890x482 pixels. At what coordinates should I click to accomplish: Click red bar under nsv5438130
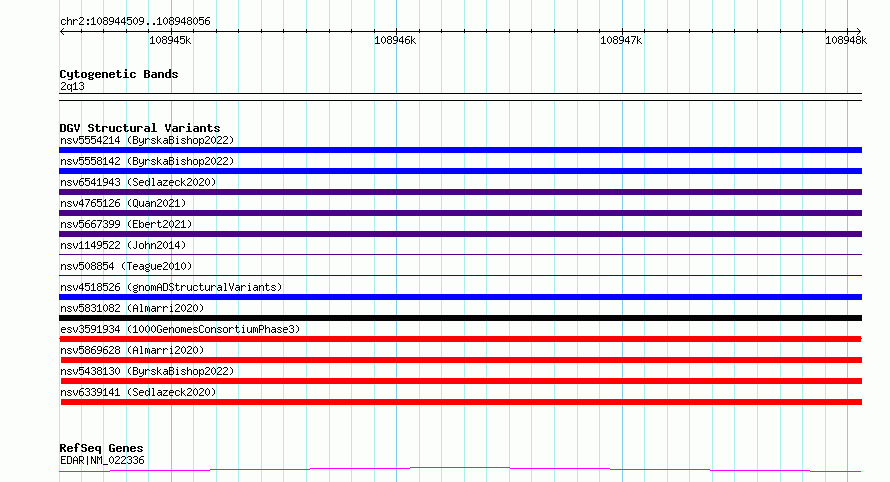coord(461,381)
